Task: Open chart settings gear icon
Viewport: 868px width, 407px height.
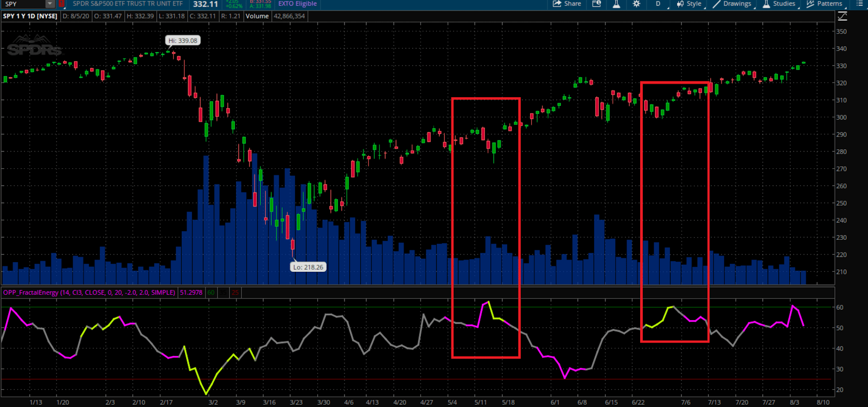Action: click(636, 4)
